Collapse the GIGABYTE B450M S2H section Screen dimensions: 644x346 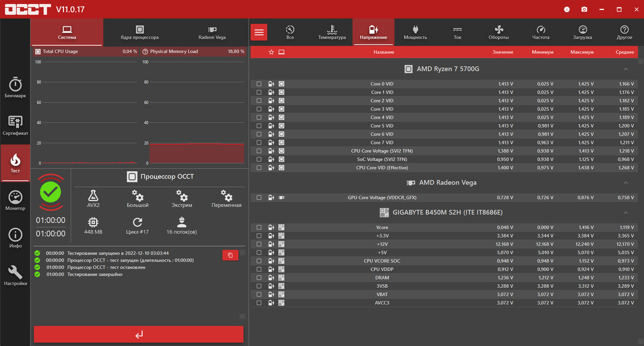point(626,213)
